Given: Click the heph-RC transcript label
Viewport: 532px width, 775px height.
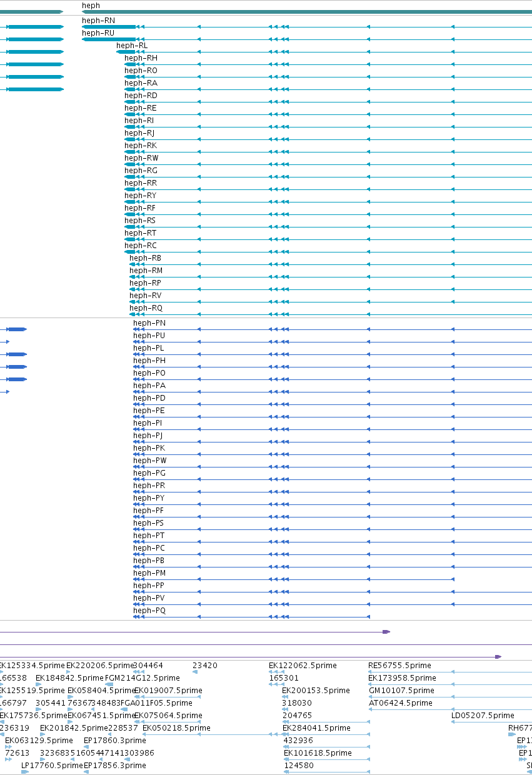Looking at the screenshot, I should click(141, 246).
